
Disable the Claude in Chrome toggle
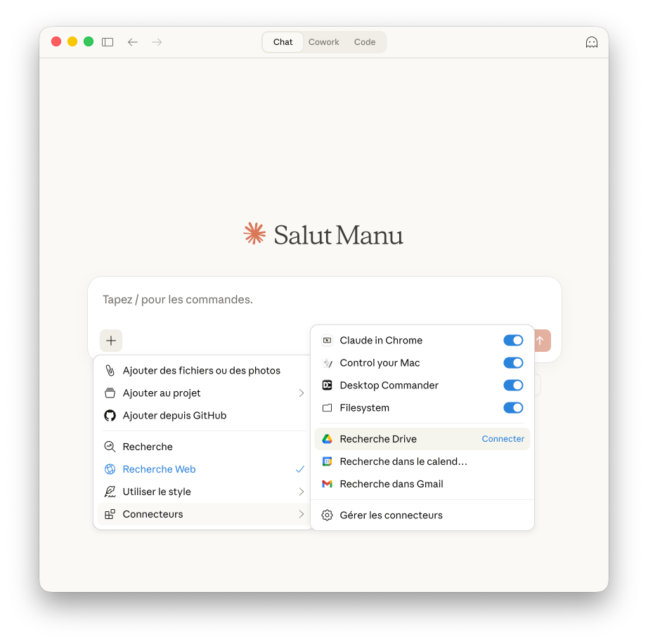513,341
